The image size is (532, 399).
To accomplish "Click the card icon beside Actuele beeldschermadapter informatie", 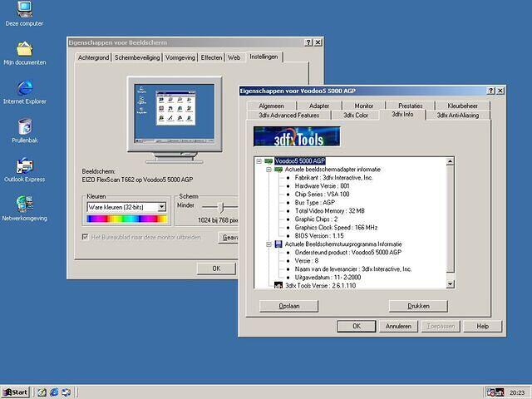I will click(278, 170).
